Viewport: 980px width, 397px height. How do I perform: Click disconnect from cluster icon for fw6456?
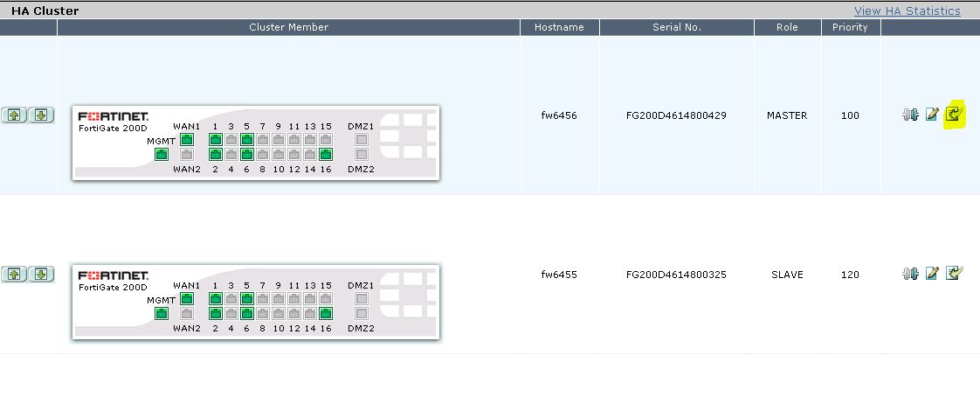911,115
